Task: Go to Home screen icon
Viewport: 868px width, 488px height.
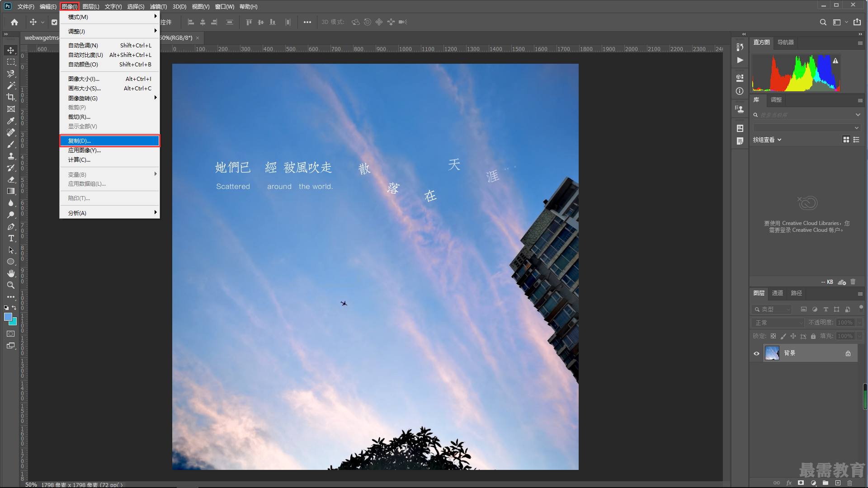Action: tap(14, 22)
